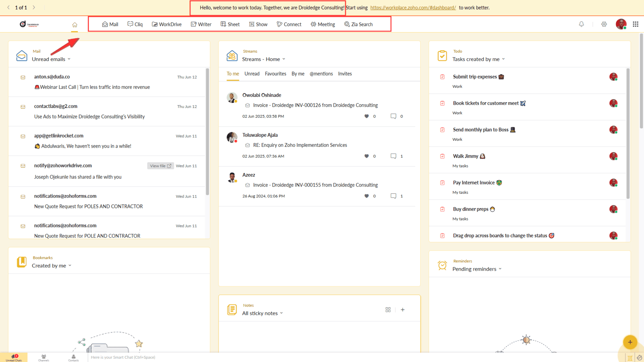Open Unread Chats in bottom bar
The width and height of the screenshot is (644, 362).
coord(14,358)
